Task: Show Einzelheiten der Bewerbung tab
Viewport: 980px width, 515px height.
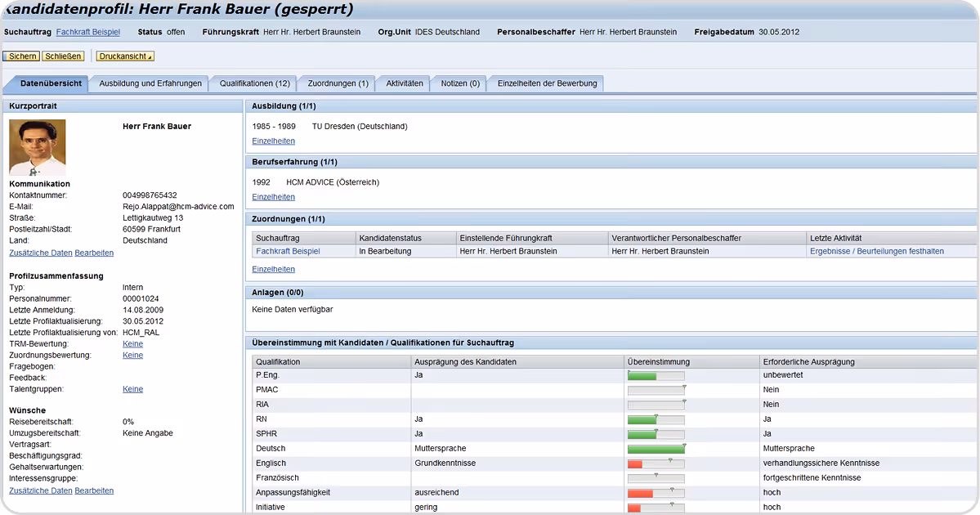Action: [x=547, y=83]
